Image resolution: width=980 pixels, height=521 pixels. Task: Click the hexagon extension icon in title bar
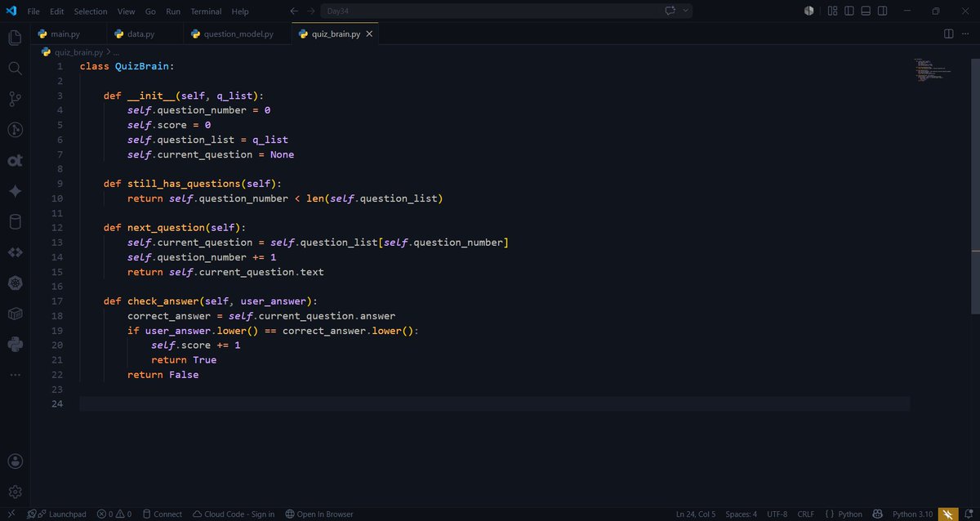pos(808,11)
